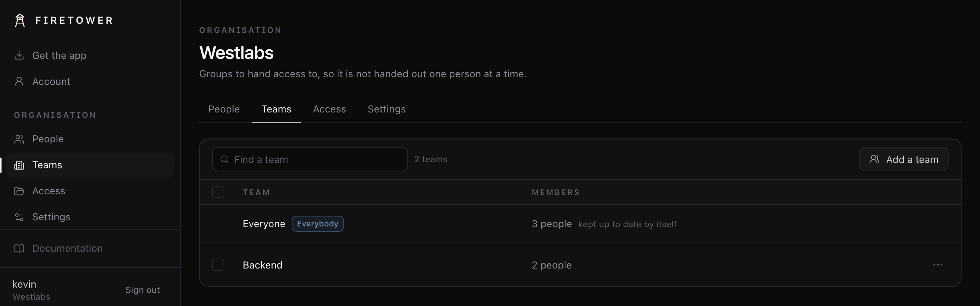Open Account in the sidebar
Image resolution: width=980 pixels, height=306 pixels.
click(x=90, y=81)
